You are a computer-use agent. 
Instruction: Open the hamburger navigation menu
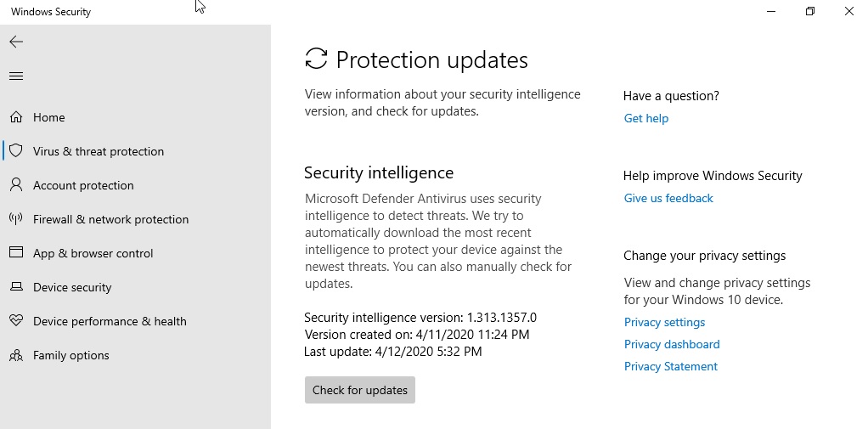[x=16, y=76]
